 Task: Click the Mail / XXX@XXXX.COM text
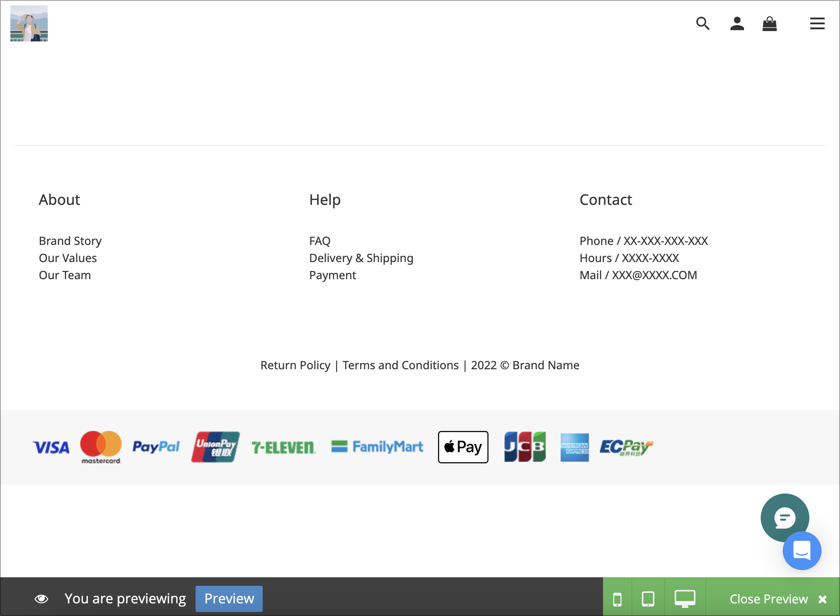click(x=638, y=275)
